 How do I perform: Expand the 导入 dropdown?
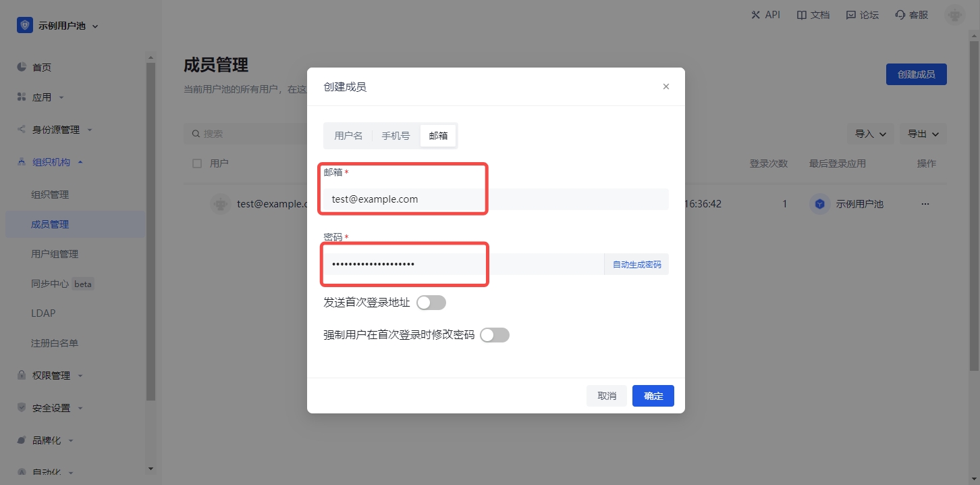coord(870,134)
